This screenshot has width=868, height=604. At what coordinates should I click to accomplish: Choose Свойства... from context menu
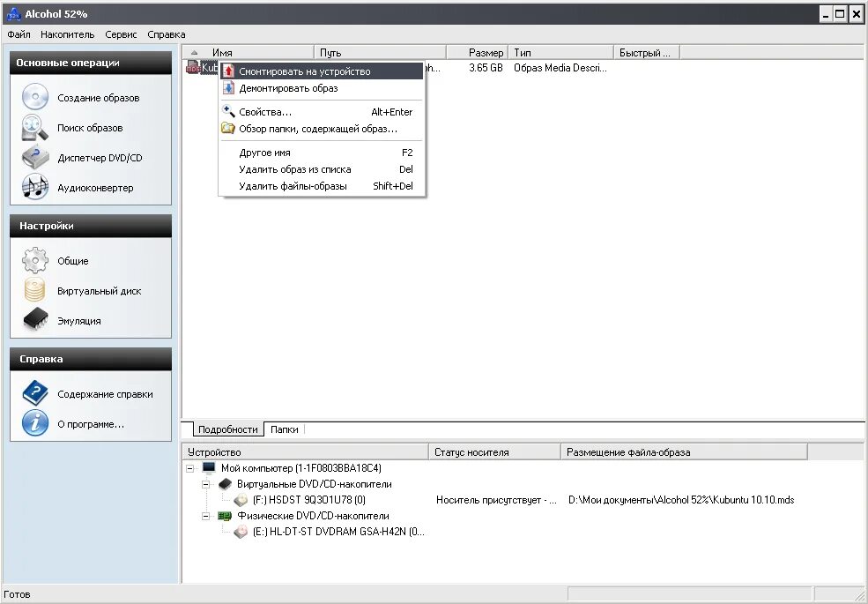[x=322, y=111]
